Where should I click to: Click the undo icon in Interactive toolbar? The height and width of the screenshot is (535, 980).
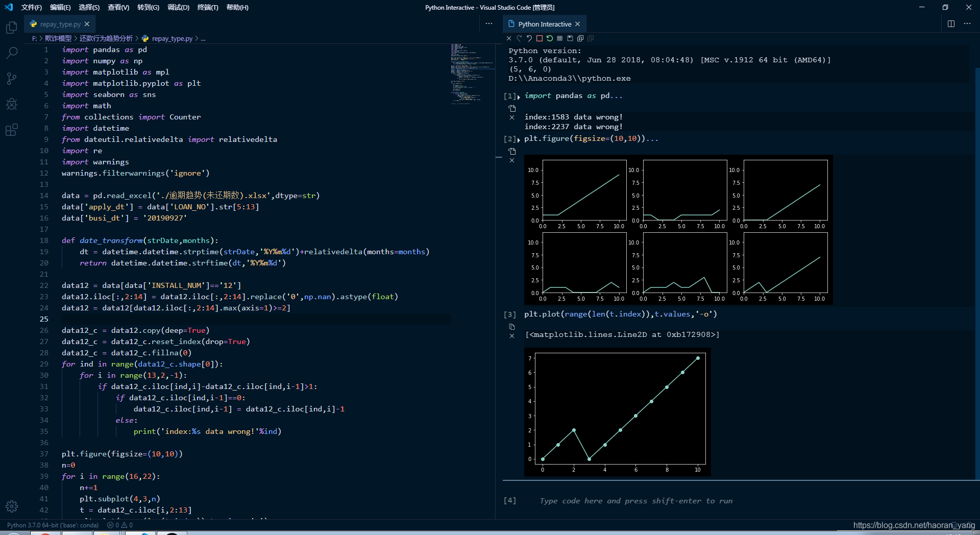[529, 38]
